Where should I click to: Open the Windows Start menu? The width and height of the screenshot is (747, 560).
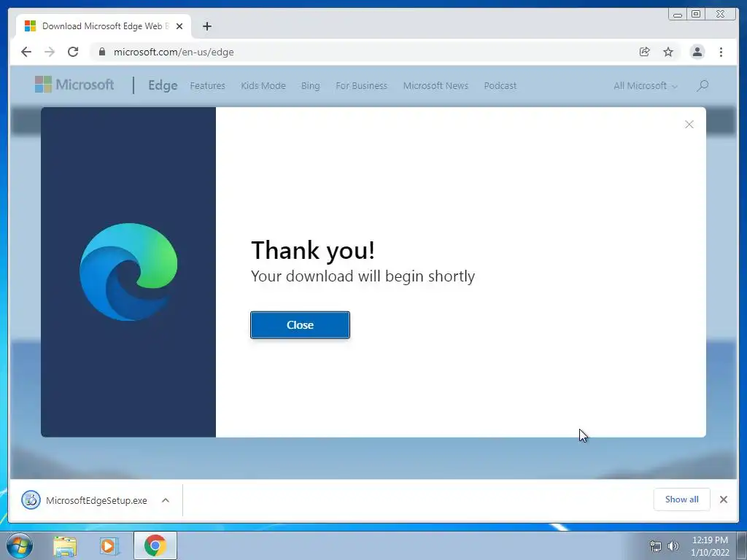[20, 545]
